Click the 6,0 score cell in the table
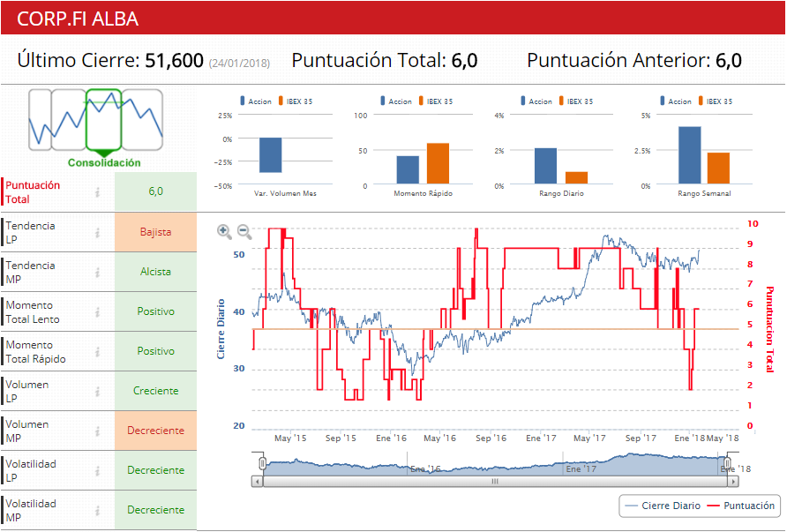Screen dimensions: 787x532 [155, 191]
